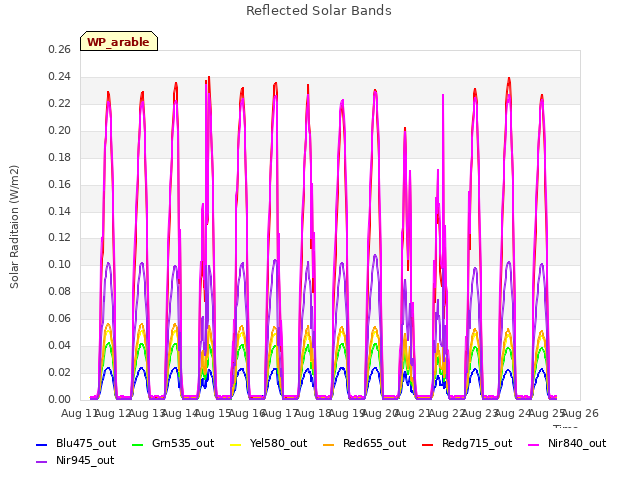Click the 0.10 y-axis tick label
This screenshot has width=640, height=480.
(x=60, y=264)
